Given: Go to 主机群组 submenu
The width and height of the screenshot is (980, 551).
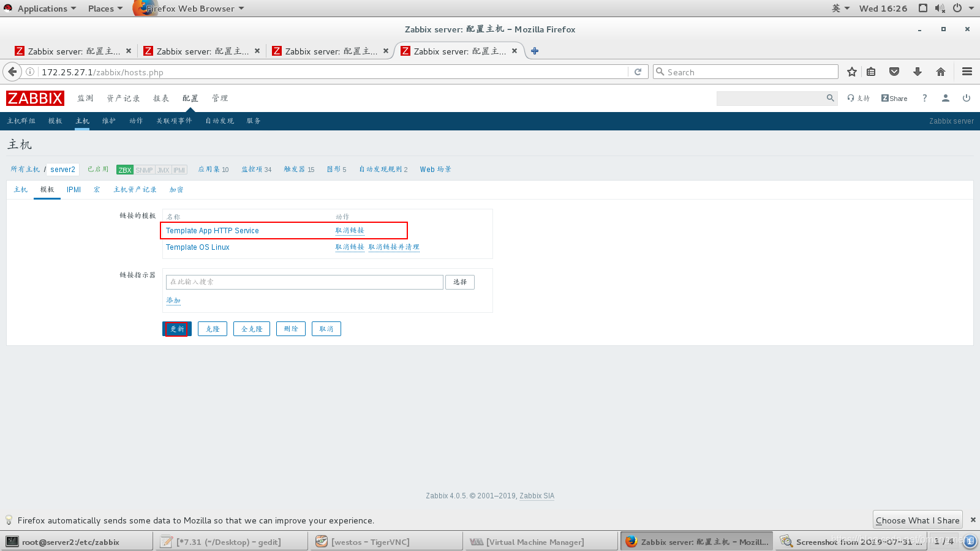Looking at the screenshot, I should 21,121.
